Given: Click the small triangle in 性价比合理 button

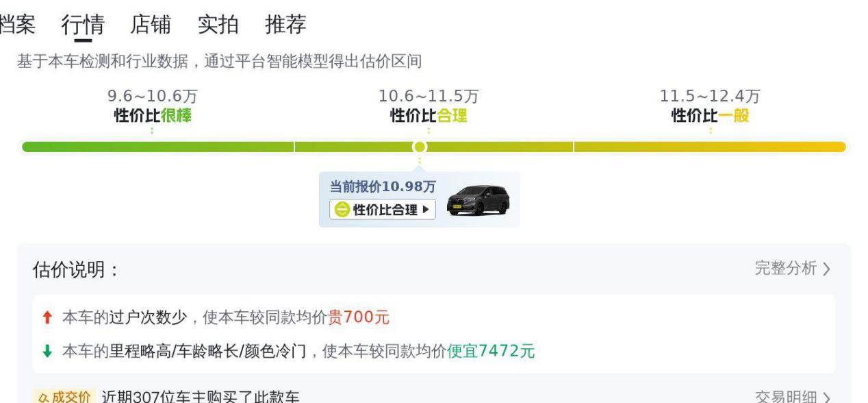Looking at the screenshot, I should [426, 210].
